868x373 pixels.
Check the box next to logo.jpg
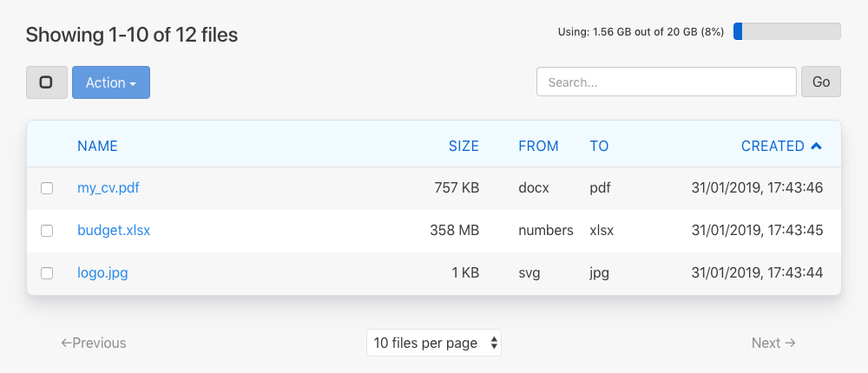47,273
